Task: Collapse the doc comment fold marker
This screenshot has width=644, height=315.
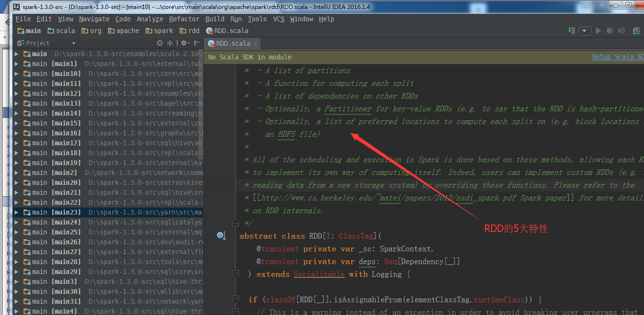Action: (236, 223)
